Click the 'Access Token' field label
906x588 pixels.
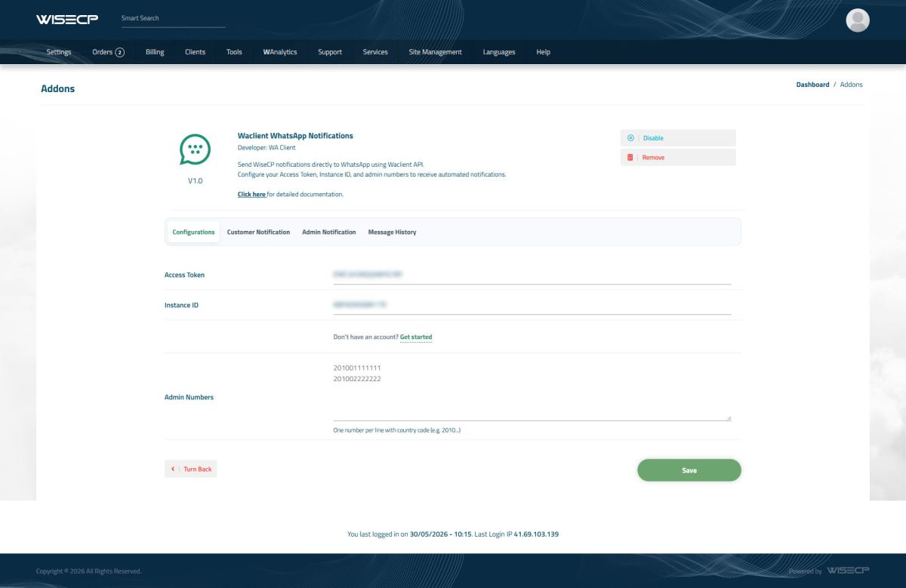pos(184,275)
